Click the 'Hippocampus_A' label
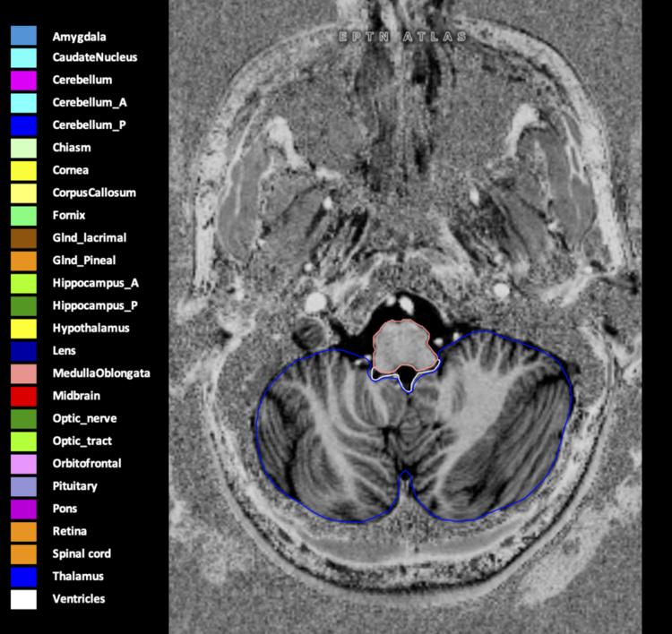 click(x=96, y=283)
